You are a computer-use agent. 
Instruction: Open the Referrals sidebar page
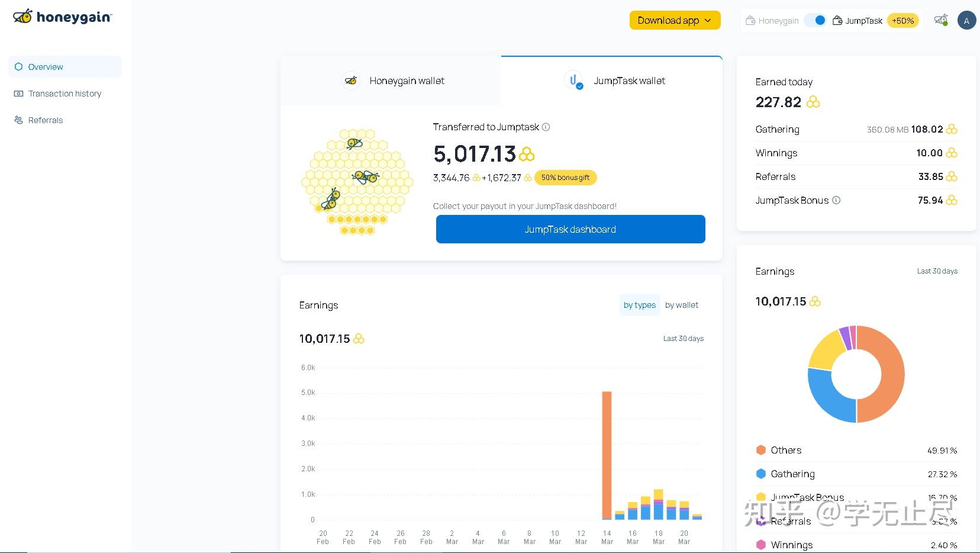pyautogui.click(x=65, y=120)
